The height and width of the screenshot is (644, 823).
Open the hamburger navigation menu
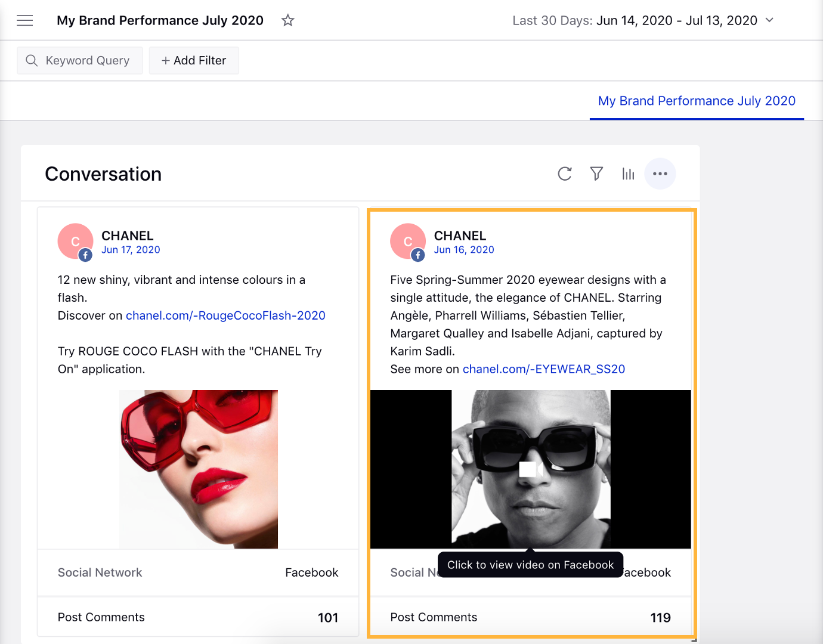(24, 20)
